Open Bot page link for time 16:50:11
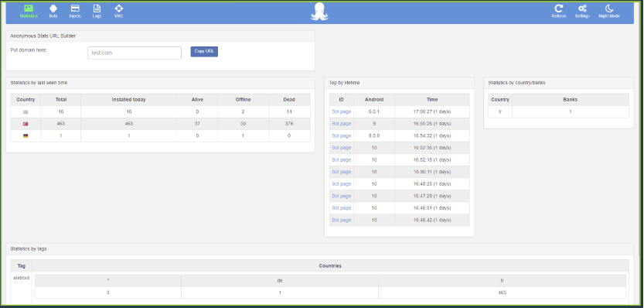644x308 pixels. (x=341, y=172)
